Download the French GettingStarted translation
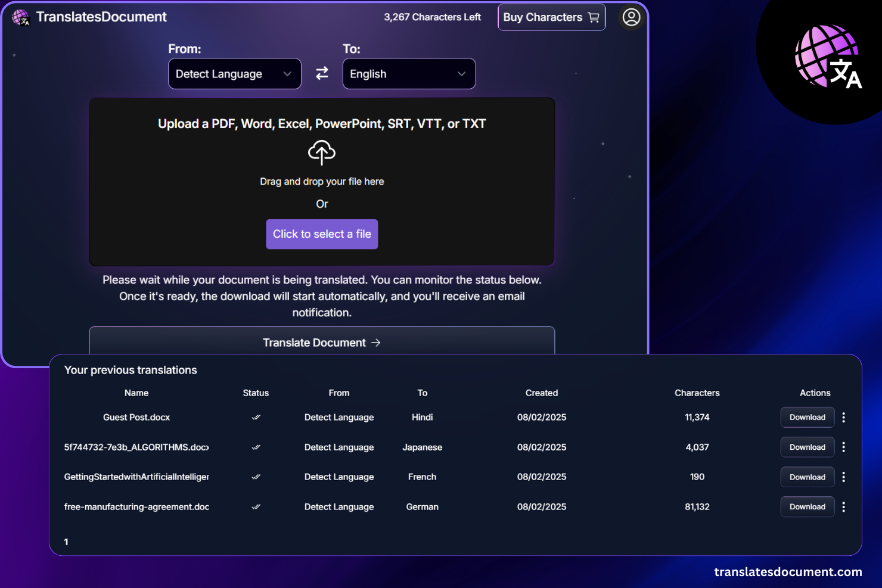This screenshot has width=882, height=588. [808, 477]
